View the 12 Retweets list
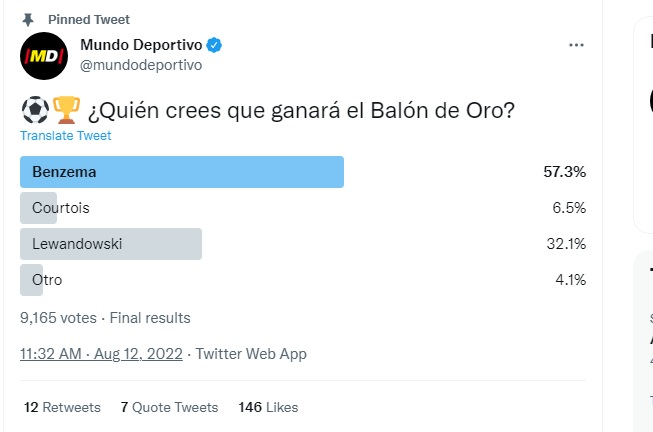The height and width of the screenshot is (432, 653). click(x=62, y=407)
